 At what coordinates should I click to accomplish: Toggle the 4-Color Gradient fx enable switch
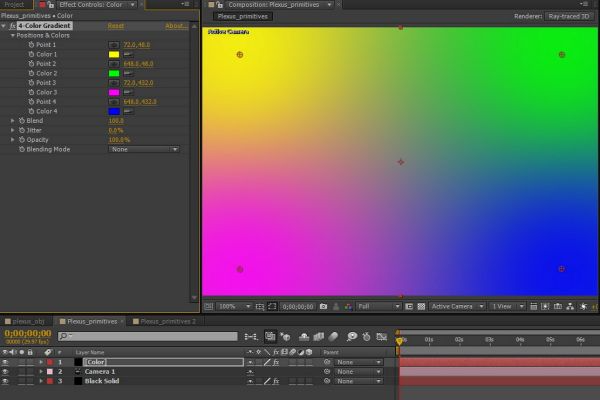(x=12, y=26)
